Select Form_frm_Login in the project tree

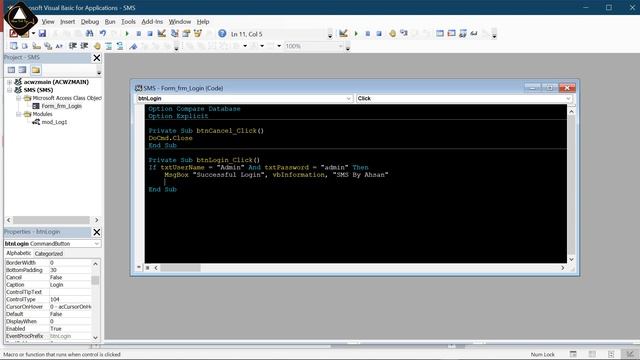[x=61, y=106]
